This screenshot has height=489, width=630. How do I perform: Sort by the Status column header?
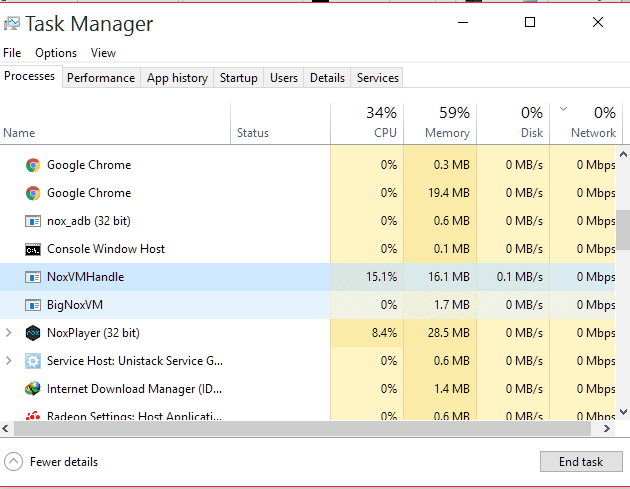click(280, 124)
